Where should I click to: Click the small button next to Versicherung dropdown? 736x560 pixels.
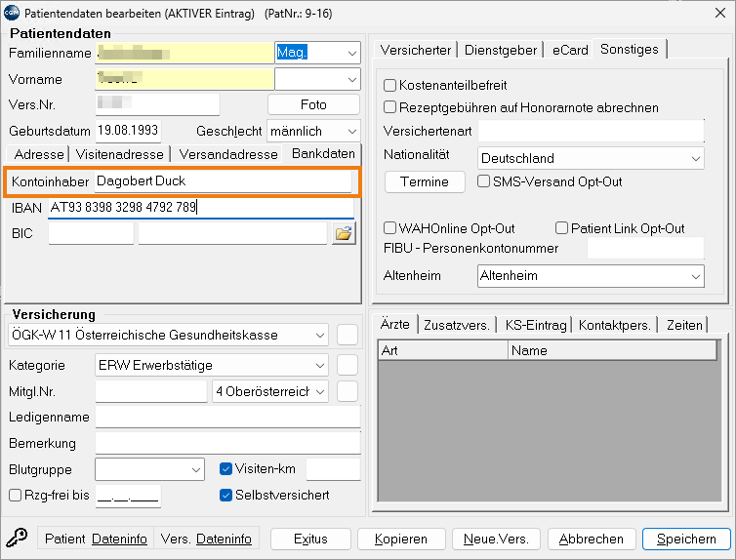(348, 335)
